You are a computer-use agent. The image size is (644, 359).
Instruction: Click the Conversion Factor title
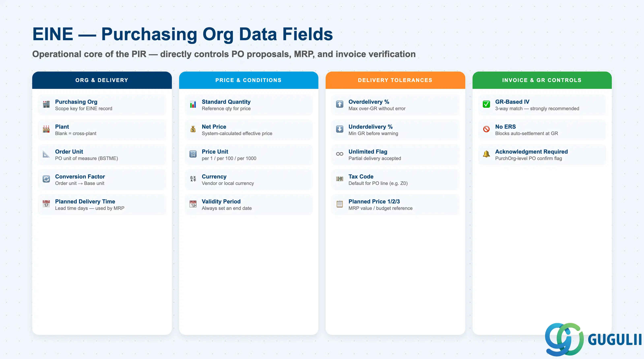(x=80, y=176)
